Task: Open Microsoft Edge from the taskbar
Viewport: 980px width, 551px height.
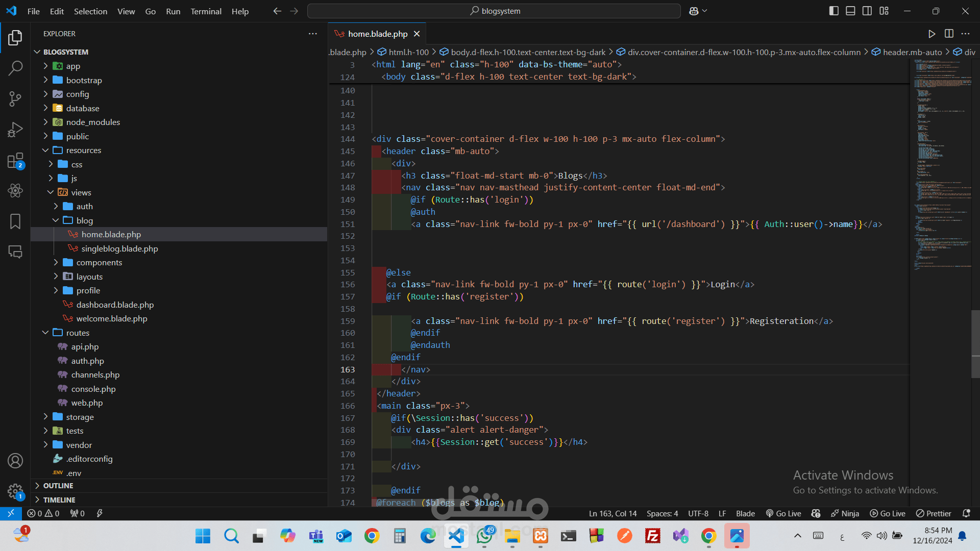Action: 428,536
